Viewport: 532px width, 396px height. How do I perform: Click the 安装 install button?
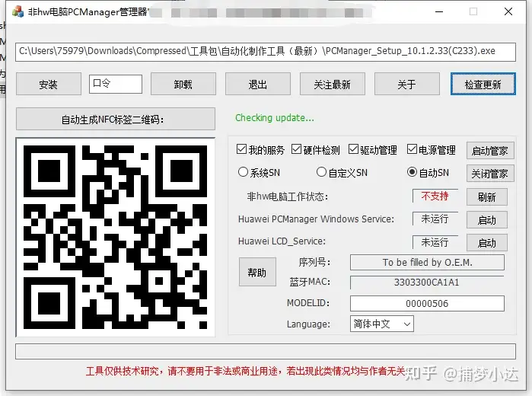49,84
